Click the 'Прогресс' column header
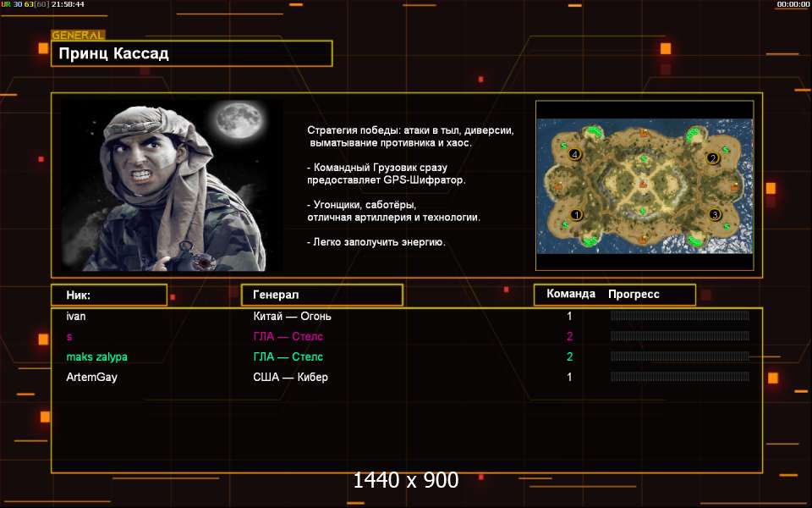The width and height of the screenshot is (812, 508). click(x=634, y=295)
